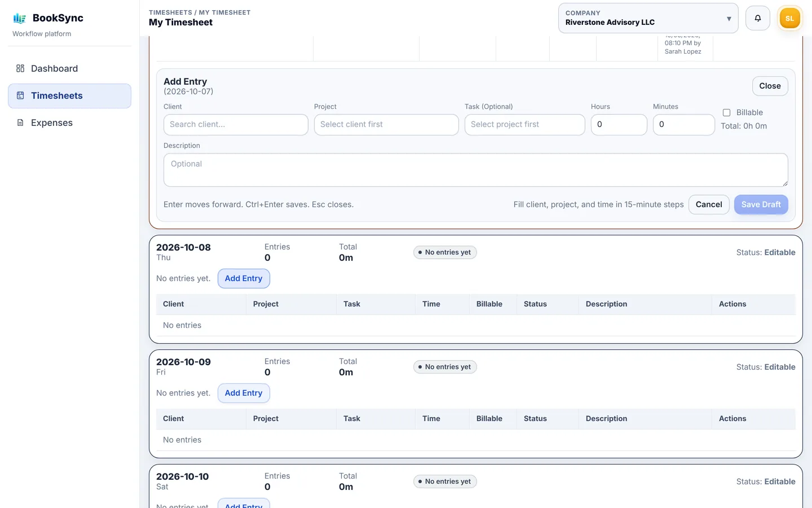Click the 'Sarah Lopez' text
This screenshot has height=508, width=812.
coord(683,51)
